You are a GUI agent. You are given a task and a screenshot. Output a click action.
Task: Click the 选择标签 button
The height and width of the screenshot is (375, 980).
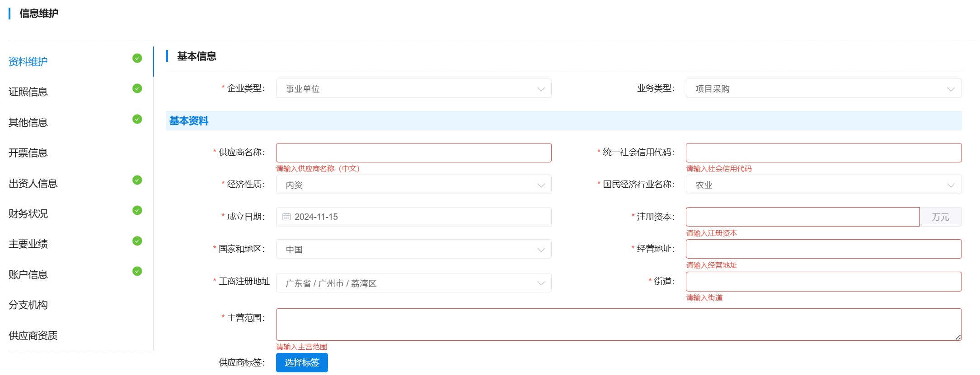[302, 363]
